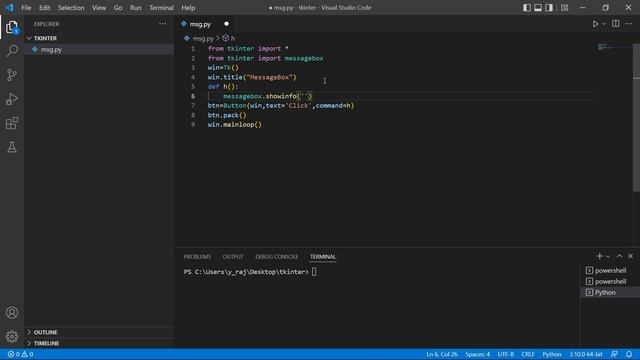The image size is (640, 360).
Task: Click function h in the breadcrumb
Action: tap(229, 38)
